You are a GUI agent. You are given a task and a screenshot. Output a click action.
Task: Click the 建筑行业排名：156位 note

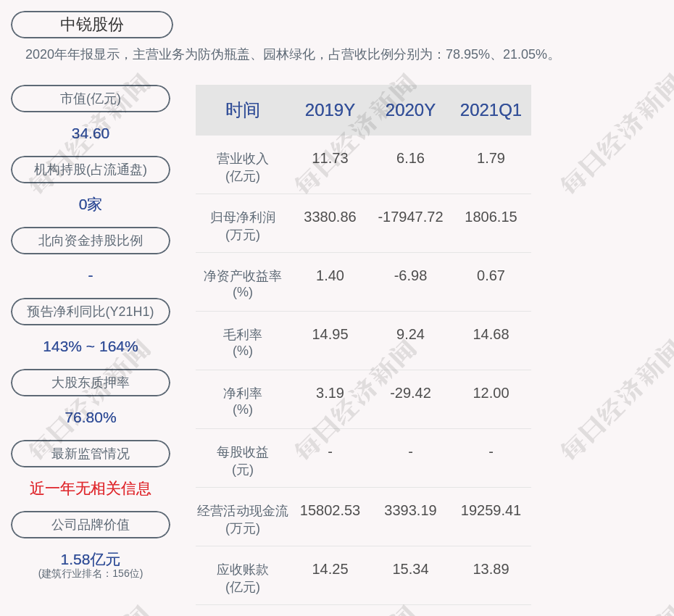[x=91, y=573]
